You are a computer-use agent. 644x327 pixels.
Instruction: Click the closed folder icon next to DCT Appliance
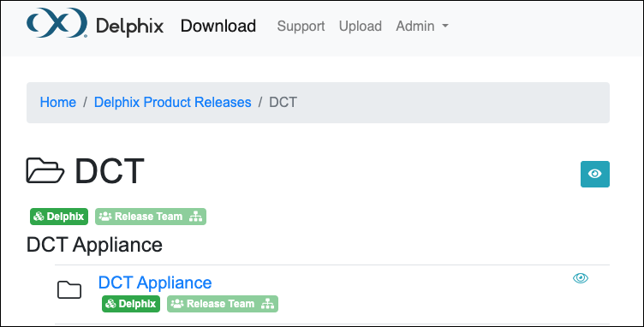click(x=69, y=290)
